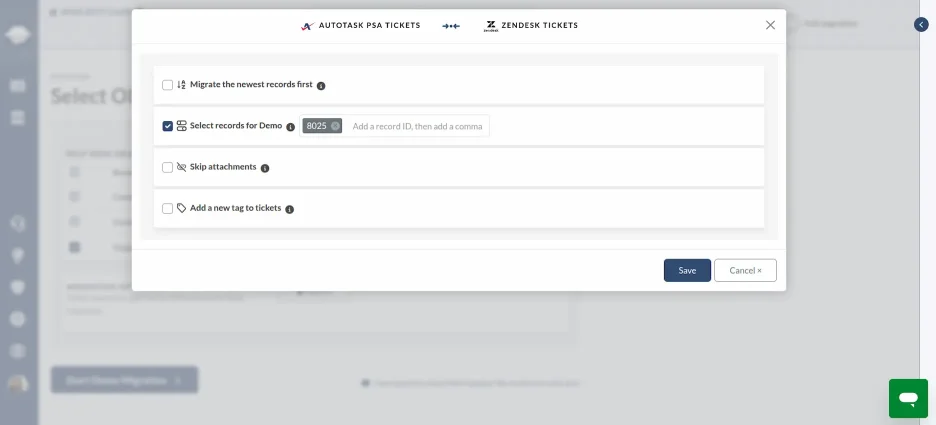
Task: Enable Add a new tag to tickets checkbox
Action: pyautogui.click(x=167, y=208)
